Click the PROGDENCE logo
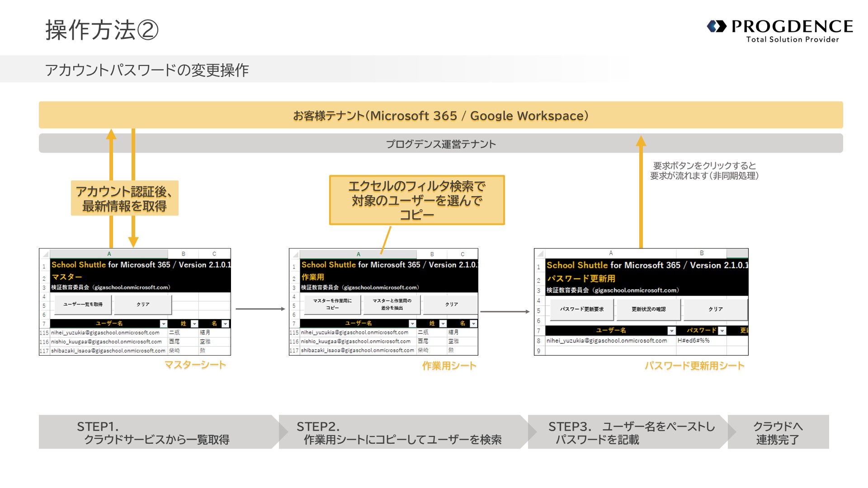This screenshot has height=488, width=868. click(780, 31)
